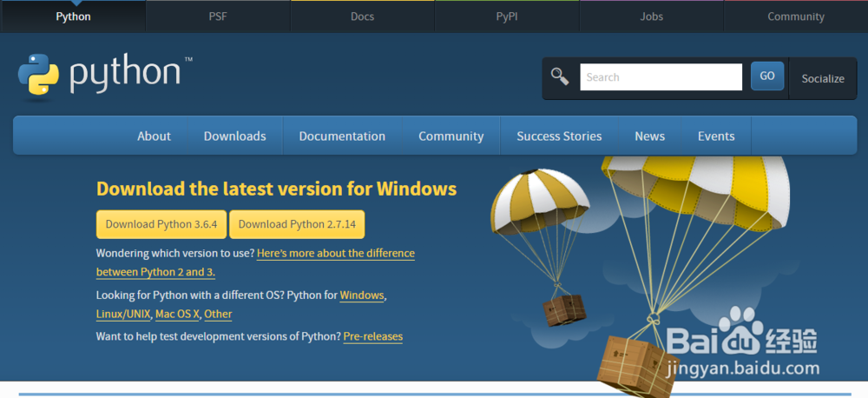Screen dimensions: 868x398
Task: Focus the Search input field
Action: click(661, 77)
